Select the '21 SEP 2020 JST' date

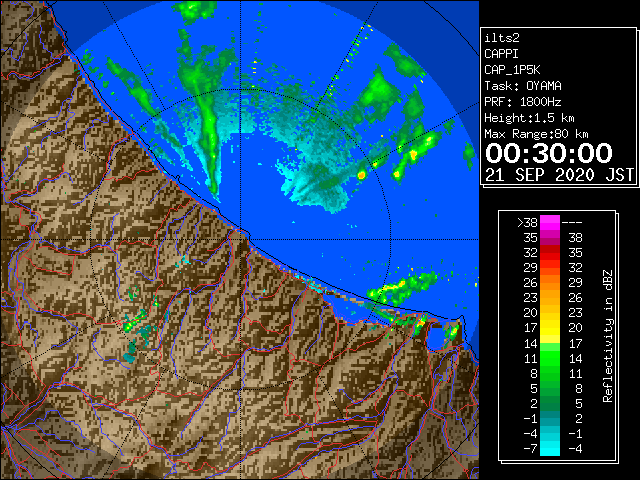click(560, 175)
